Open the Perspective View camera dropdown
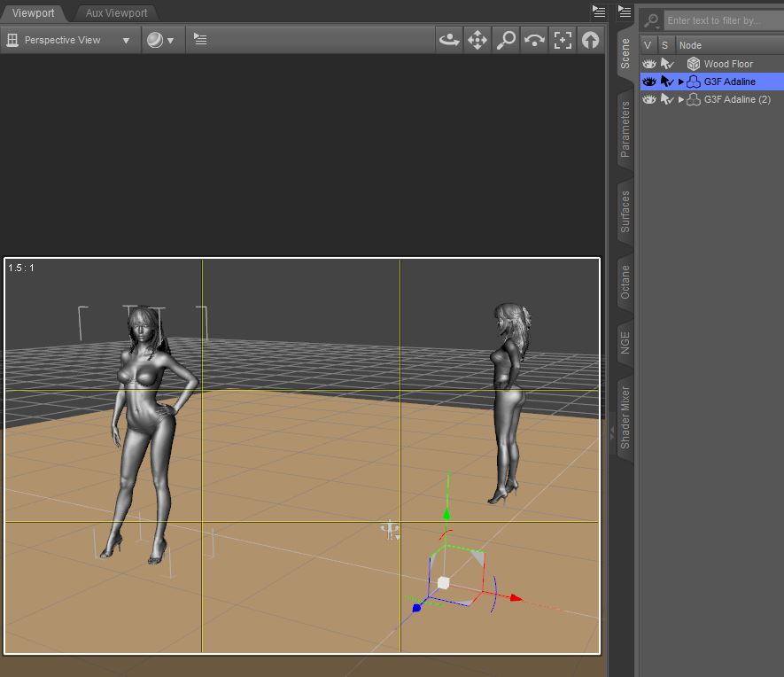784x677 pixels. point(71,40)
